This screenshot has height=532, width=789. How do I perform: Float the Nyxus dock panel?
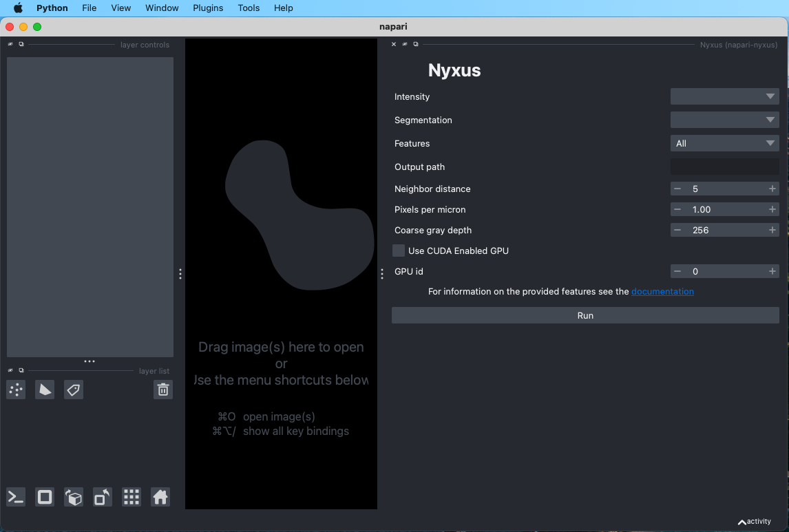(x=416, y=44)
